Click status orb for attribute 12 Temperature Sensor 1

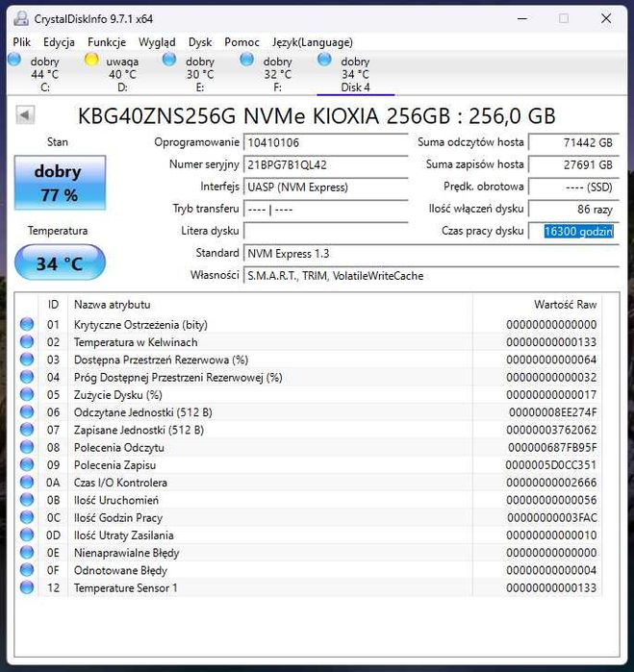point(27,588)
